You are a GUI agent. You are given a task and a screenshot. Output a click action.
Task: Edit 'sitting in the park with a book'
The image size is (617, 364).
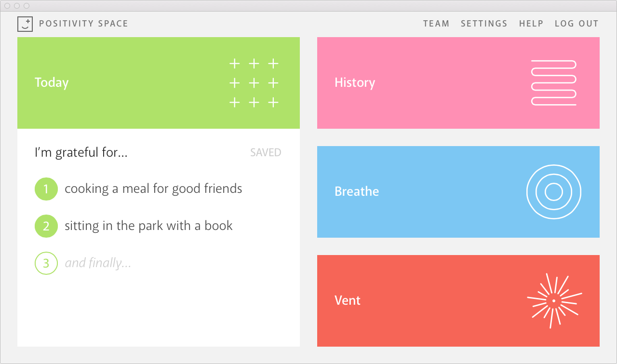148,226
